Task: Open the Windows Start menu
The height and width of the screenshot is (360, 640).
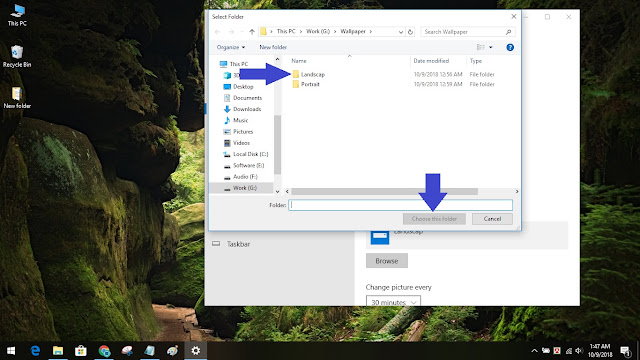Action: pyautogui.click(x=11, y=350)
